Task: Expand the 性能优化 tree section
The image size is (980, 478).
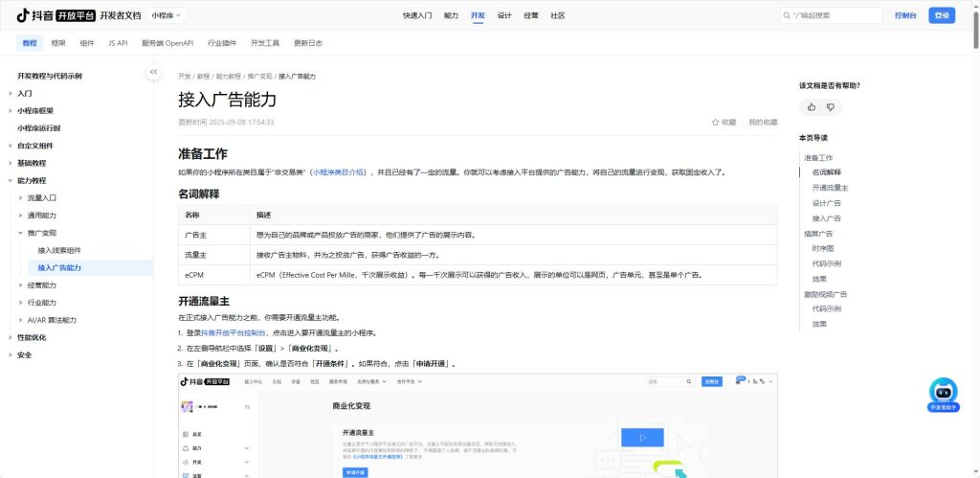Action: tap(11, 338)
